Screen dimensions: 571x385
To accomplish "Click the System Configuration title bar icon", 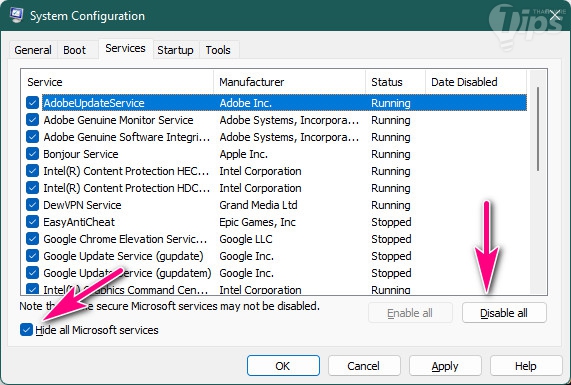I will coord(16,15).
